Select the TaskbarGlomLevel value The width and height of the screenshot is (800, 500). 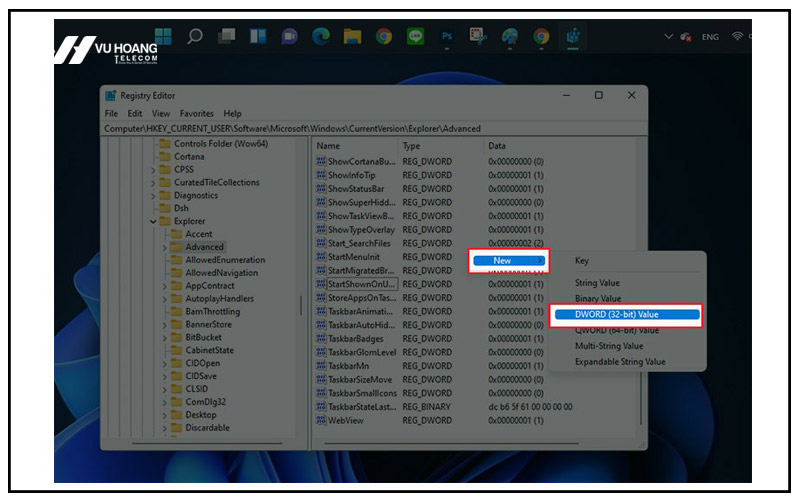(x=362, y=353)
